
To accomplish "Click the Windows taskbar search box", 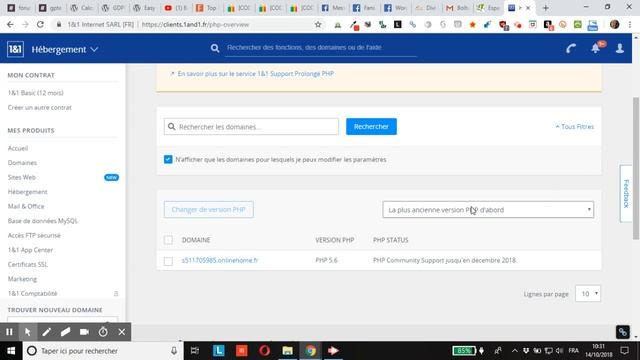I will click(102, 351).
